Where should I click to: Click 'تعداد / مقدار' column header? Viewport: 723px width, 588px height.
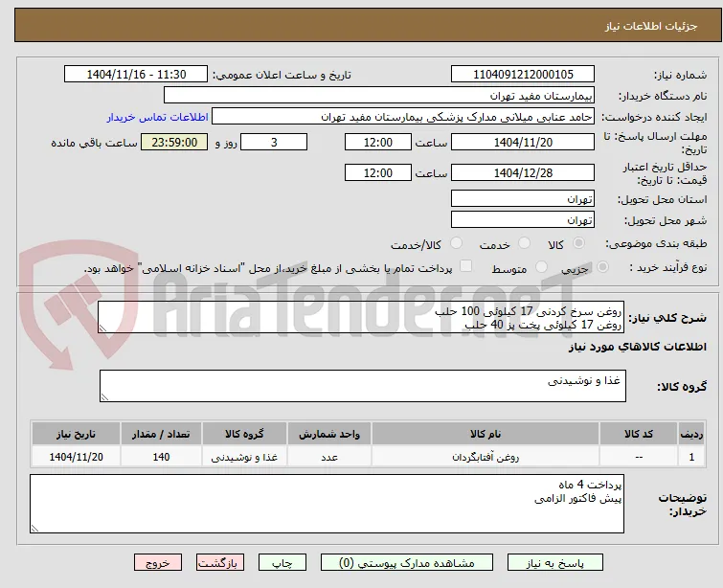[x=161, y=434]
